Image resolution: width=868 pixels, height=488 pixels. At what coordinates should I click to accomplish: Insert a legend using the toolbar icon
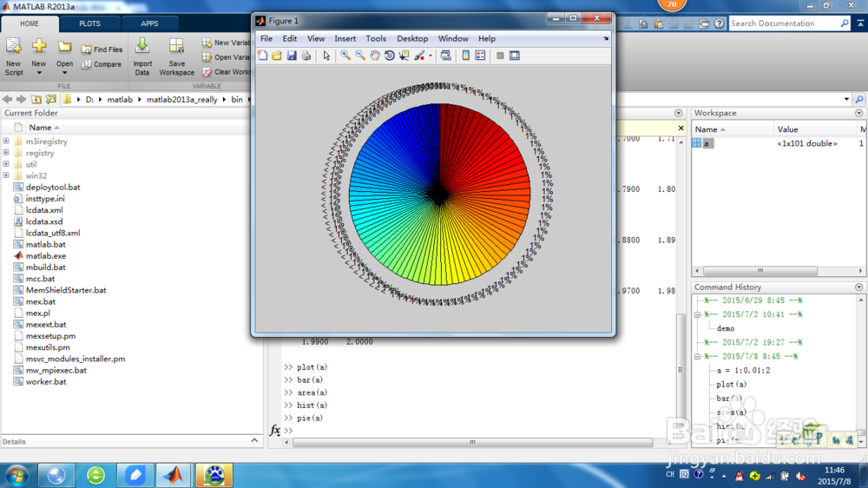tap(480, 56)
